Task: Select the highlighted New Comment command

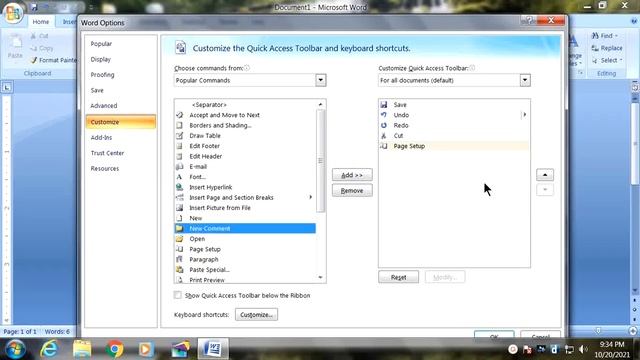Action: tap(245, 229)
